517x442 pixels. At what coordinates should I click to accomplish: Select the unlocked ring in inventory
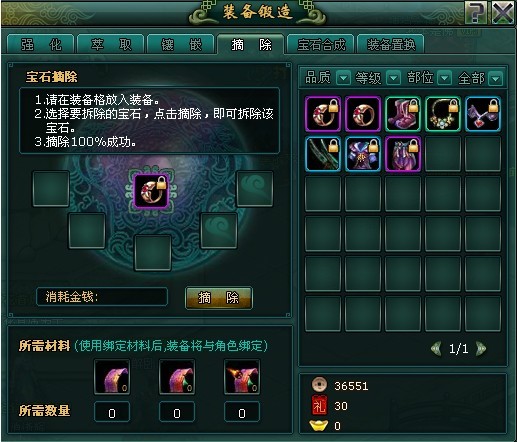363,114
